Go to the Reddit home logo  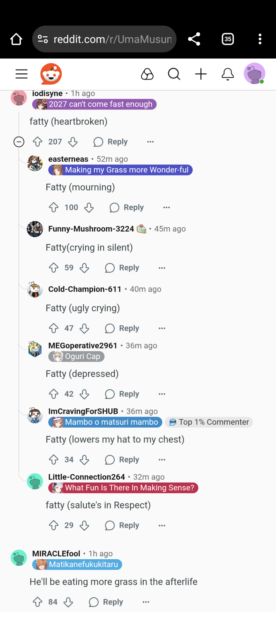point(51,74)
